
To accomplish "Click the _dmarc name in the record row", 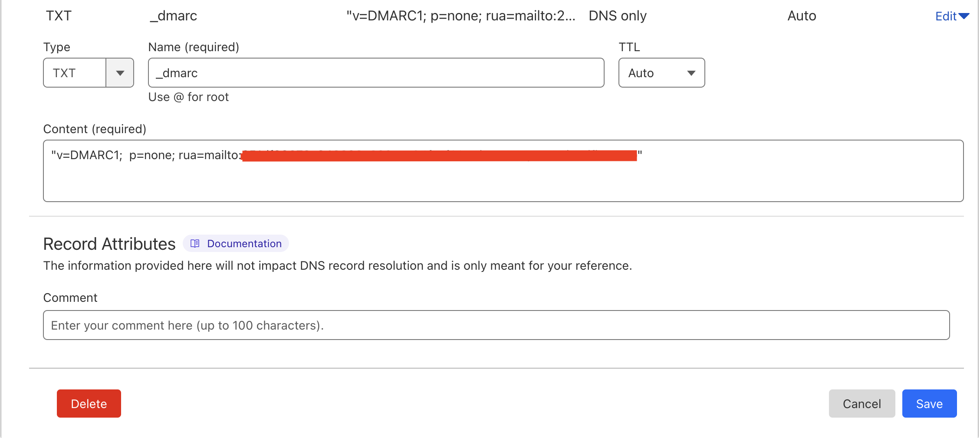I will [x=173, y=16].
